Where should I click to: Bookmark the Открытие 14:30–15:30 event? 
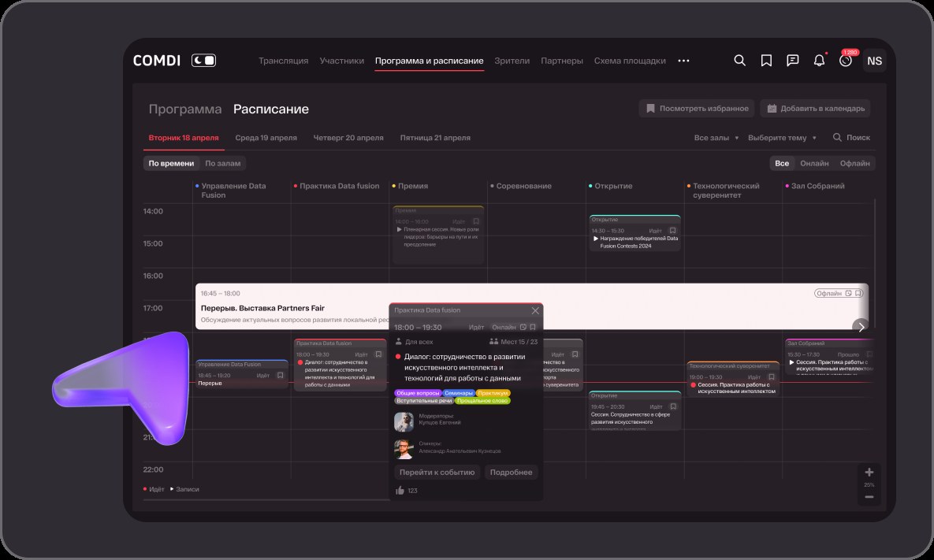[x=672, y=231]
